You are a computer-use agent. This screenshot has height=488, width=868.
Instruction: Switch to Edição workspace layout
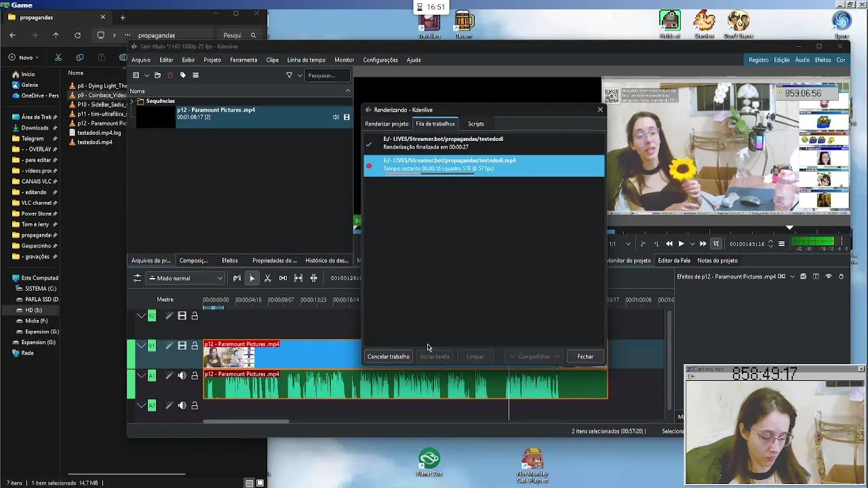coord(781,60)
